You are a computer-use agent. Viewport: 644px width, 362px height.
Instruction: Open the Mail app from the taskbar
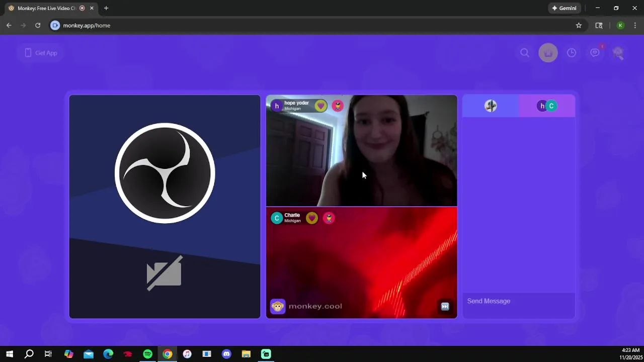[x=89, y=354]
